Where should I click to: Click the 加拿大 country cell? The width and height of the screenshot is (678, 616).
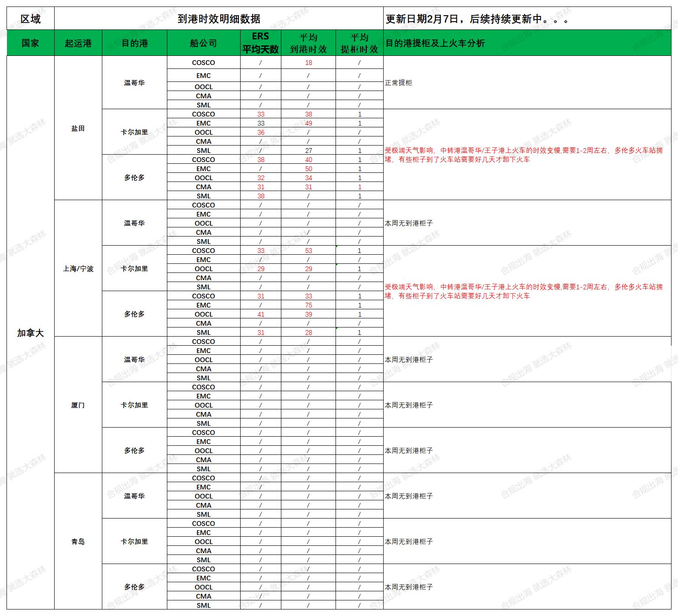pos(30,333)
